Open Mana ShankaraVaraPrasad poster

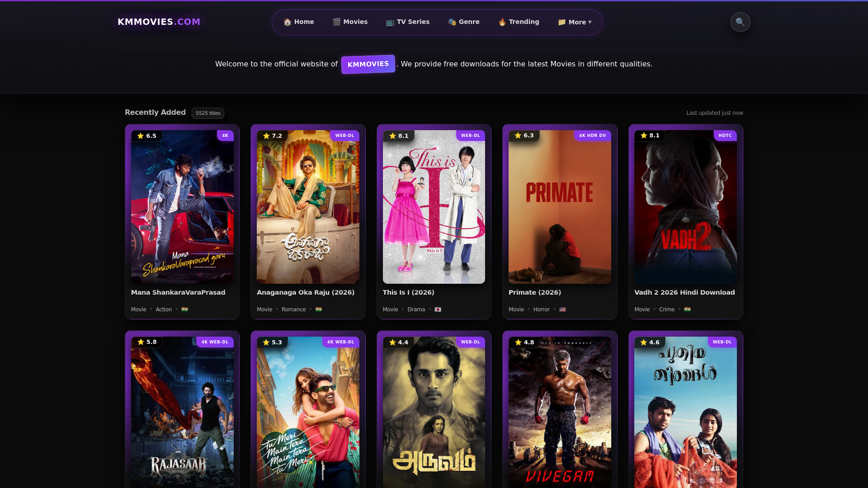click(182, 207)
